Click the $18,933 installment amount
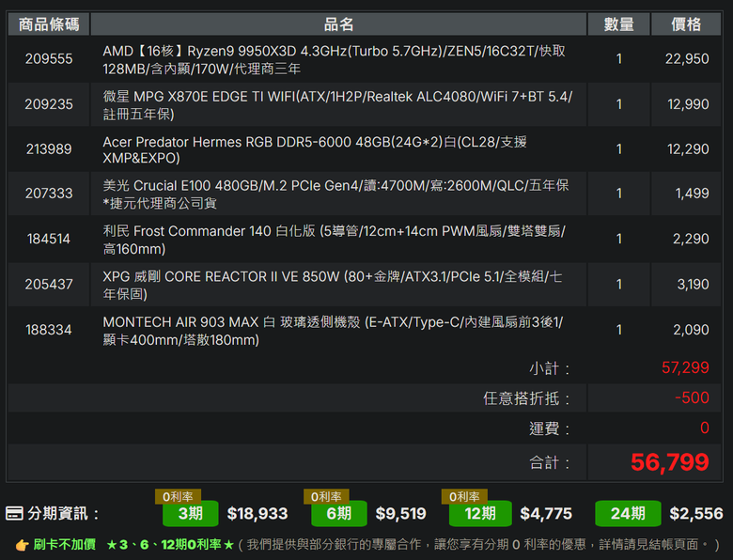This screenshot has height=560, width=733. [x=257, y=514]
